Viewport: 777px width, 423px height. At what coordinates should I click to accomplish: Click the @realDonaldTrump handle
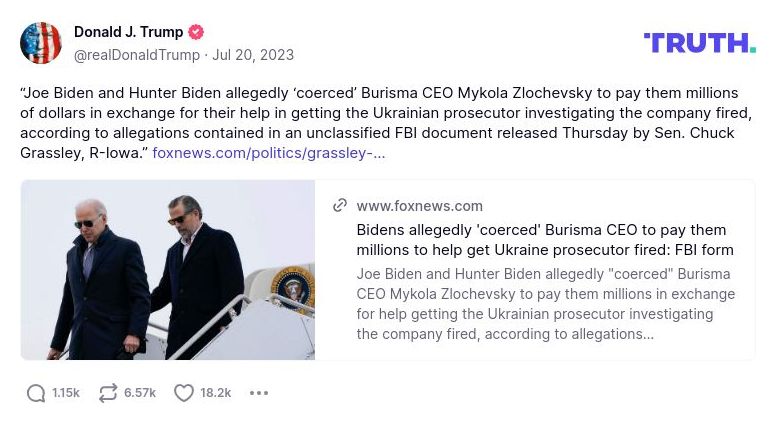click(x=136, y=54)
